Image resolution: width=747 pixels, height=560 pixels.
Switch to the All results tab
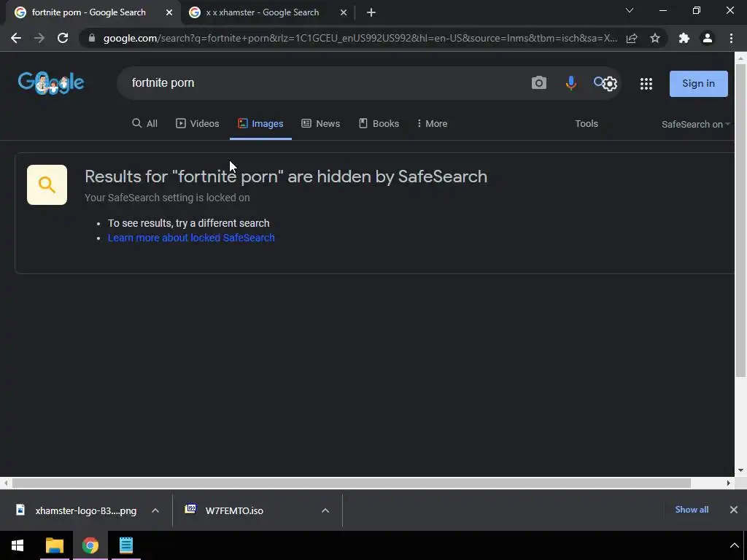(x=145, y=123)
